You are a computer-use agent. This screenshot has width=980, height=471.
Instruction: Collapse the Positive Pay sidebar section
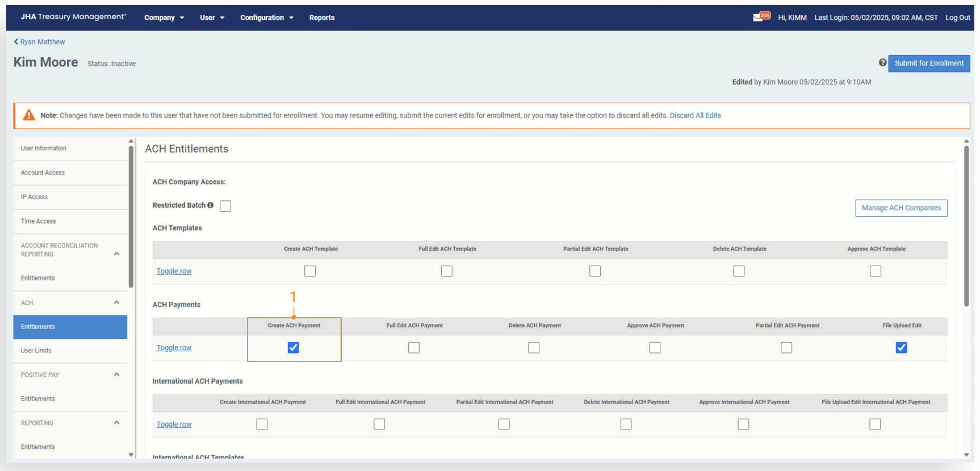[116, 375]
